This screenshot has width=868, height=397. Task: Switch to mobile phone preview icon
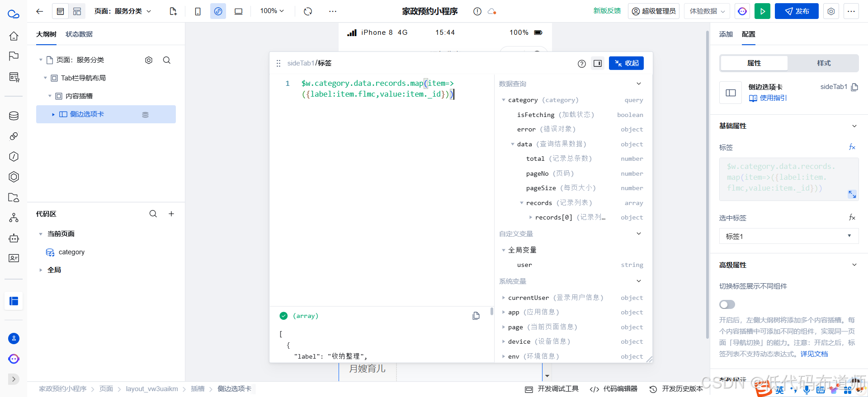click(198, 11)
